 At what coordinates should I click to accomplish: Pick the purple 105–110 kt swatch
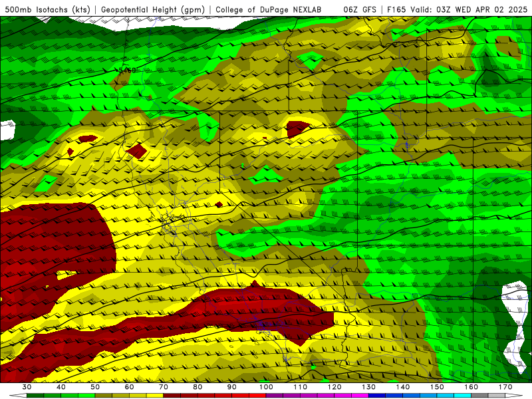[x=292, y=396]
